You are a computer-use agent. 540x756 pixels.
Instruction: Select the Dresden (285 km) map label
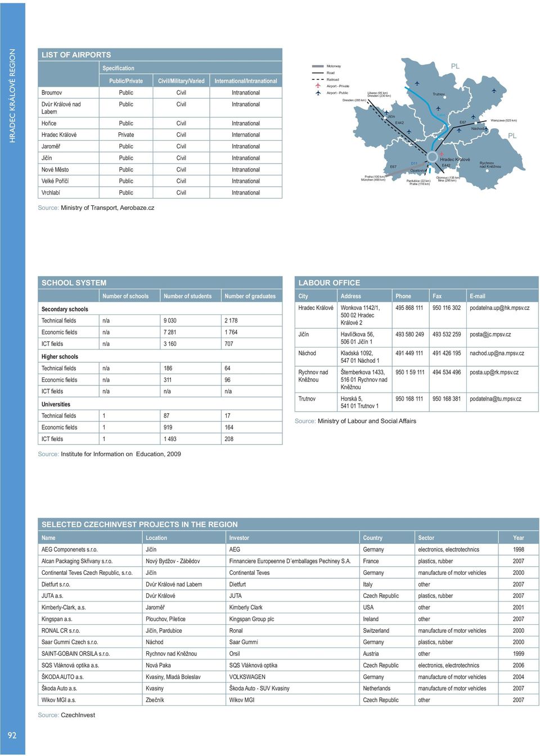click(x=354, y=100)
